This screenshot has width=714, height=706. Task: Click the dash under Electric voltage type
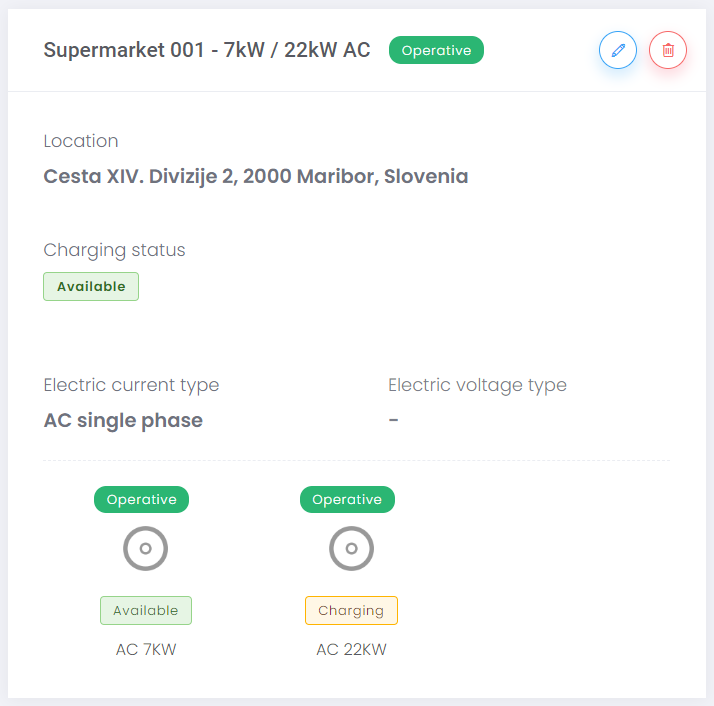click(x=394, y=420)
